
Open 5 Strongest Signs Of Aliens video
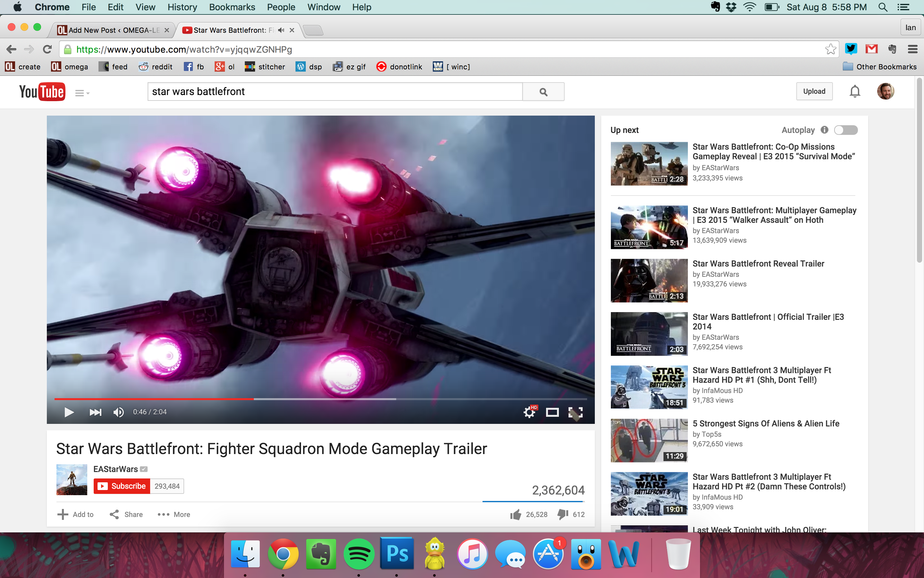766,424
